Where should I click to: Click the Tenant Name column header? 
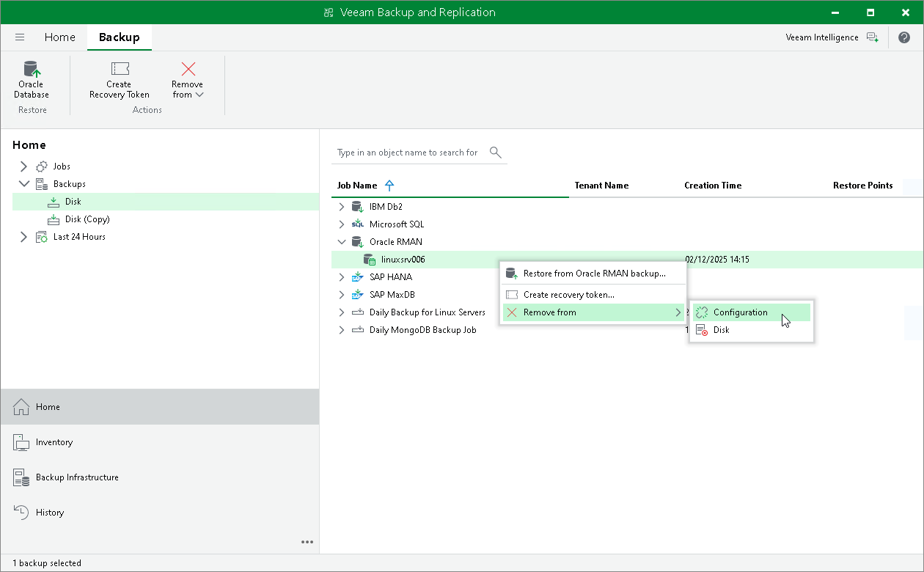tap(601, 186)
